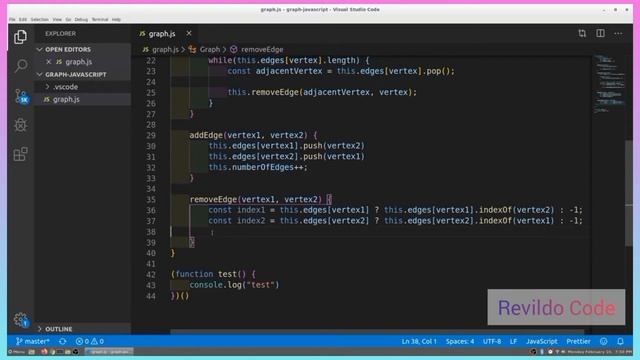Open the Edit menu

pyautogui.click(x=23, y=19)
